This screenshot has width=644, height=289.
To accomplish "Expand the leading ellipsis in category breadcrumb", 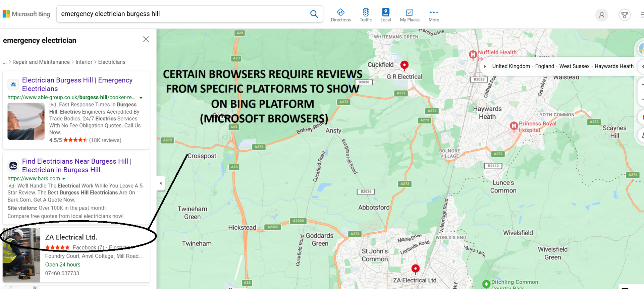I will 5,62.
